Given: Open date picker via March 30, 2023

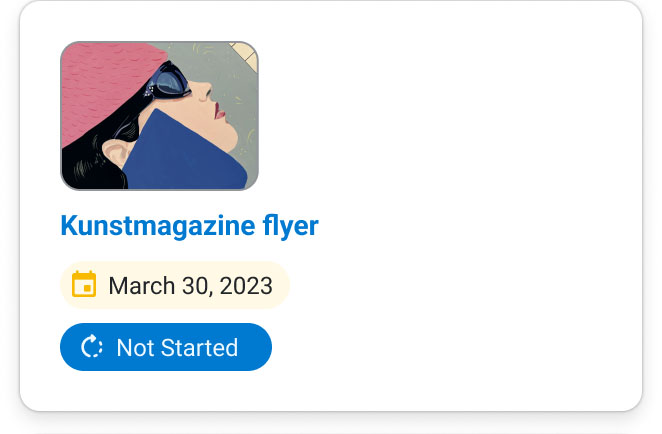Looking at the screenshot, I should [x=190, y=285].
